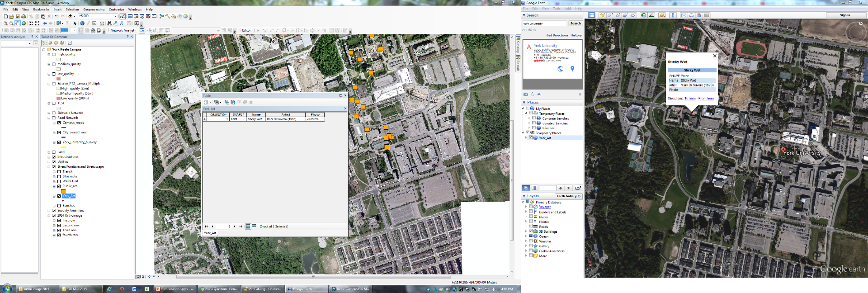Select the Identify tool blue icon

[82, 23]
